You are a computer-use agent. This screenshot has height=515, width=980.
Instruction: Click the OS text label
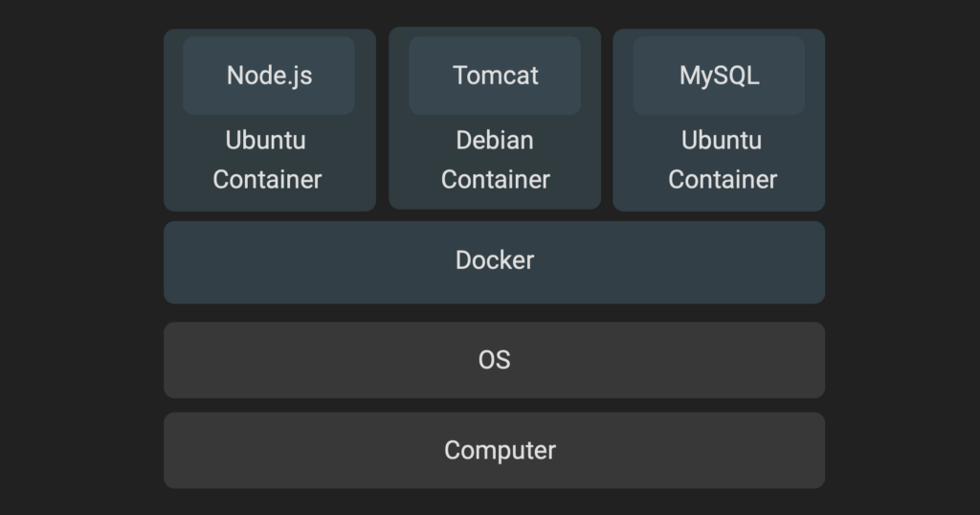pyautogui.click(x=494, y=360)
